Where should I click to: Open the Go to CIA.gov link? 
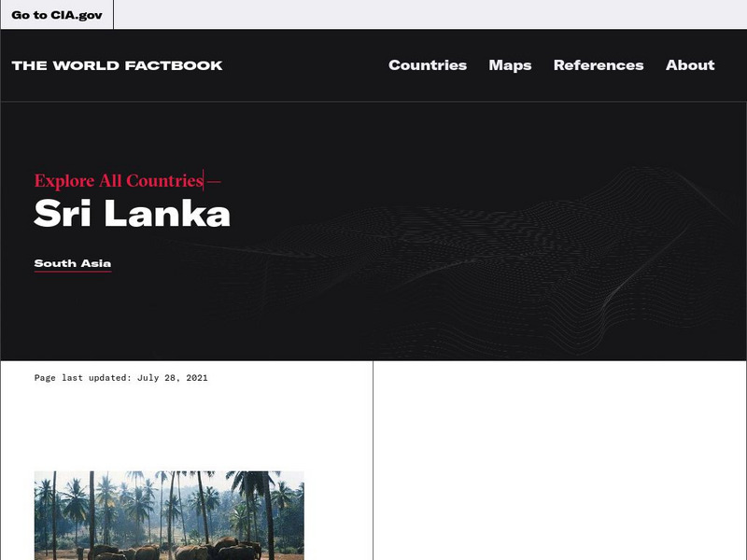tap(57, 15)
